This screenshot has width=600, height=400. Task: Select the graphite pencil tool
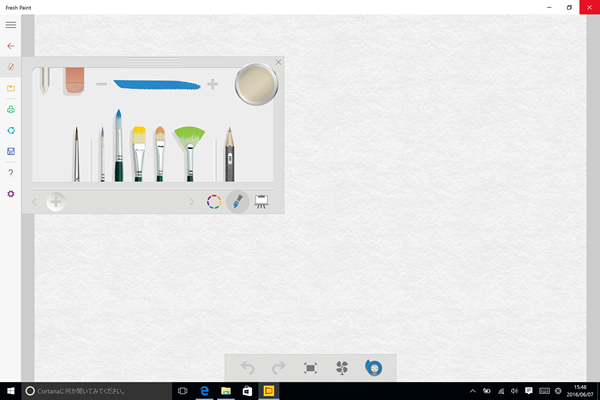click(229, 152)
